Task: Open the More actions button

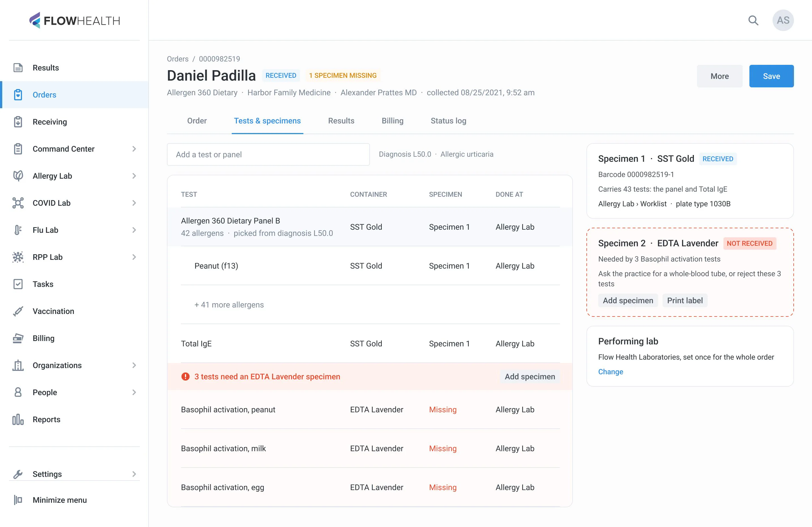Action: (720, 76)
